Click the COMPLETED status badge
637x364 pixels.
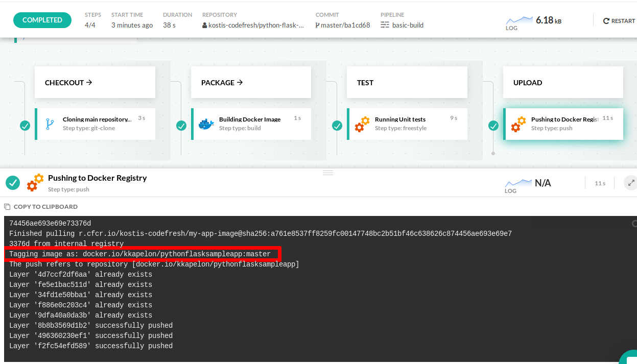(42, 20)
